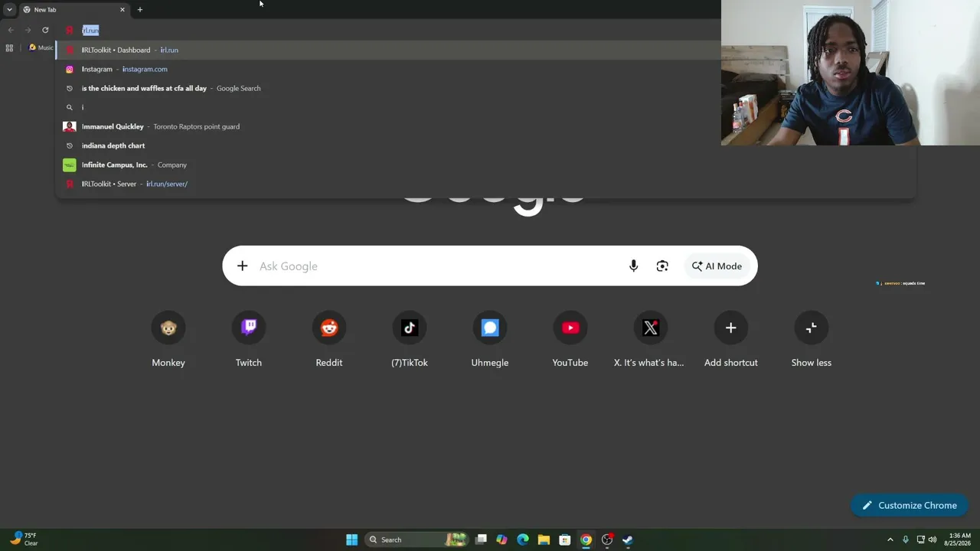The width and height of the screenshot is (980, 551).
Task: Select indiana depth chart suggestion
Action: click(x=485, y=145)
